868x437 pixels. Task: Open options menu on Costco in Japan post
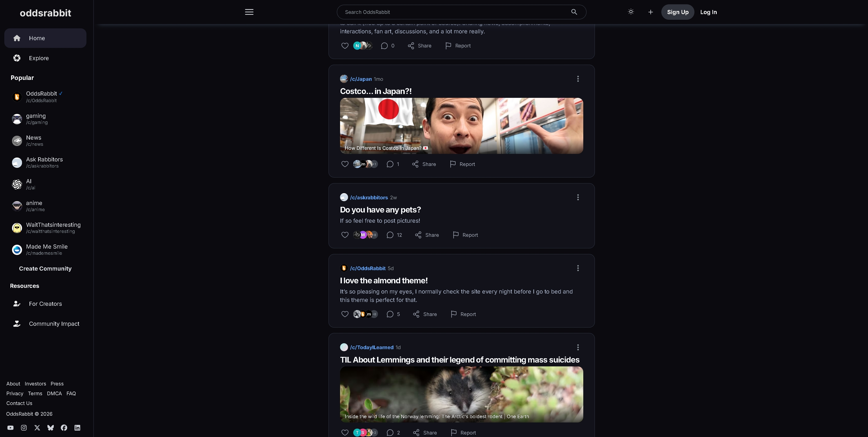tap(578, 79)
